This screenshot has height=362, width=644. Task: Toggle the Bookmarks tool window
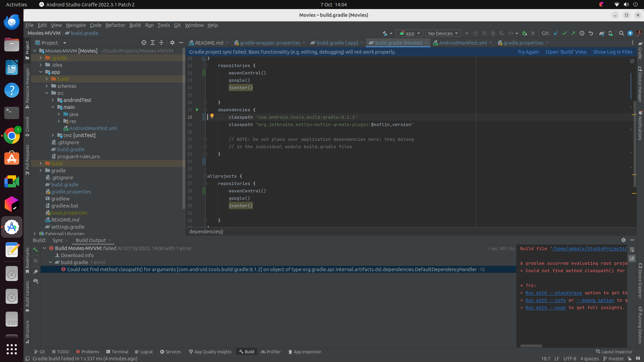tap(28, 260)
